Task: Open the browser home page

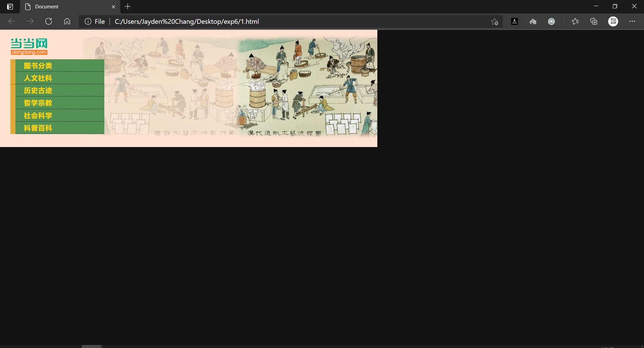Action: pos(67,21)
